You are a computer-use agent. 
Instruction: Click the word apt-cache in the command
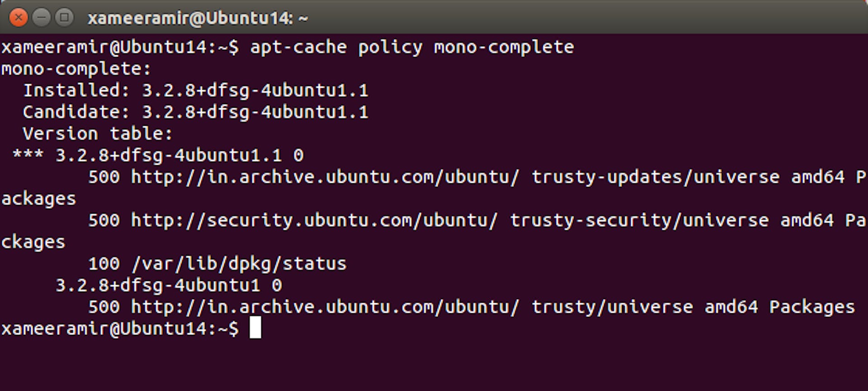(x=298, y=47)
